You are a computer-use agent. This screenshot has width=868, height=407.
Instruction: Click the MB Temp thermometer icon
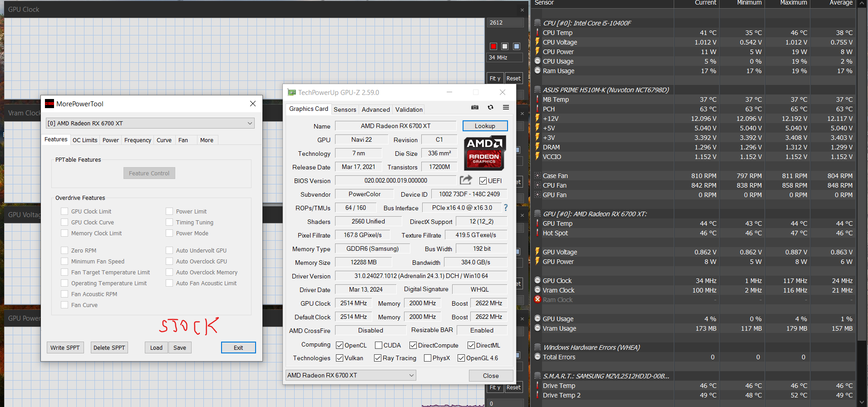(x=538, y=99)
